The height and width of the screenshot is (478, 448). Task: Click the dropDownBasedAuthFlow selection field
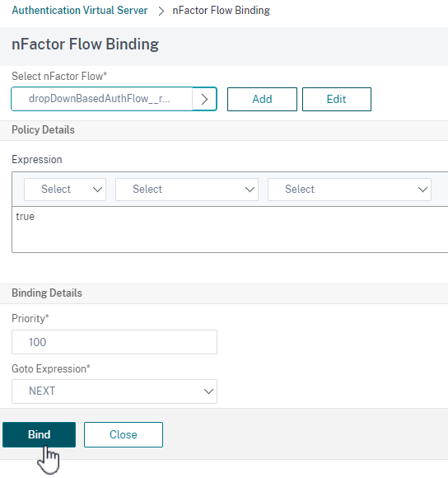[102, 99]
